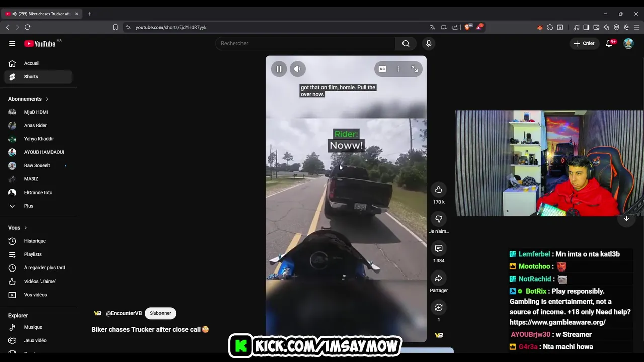Open Brave Shields lion icon
Screen dimensions: 644x362
pos(467,27)
